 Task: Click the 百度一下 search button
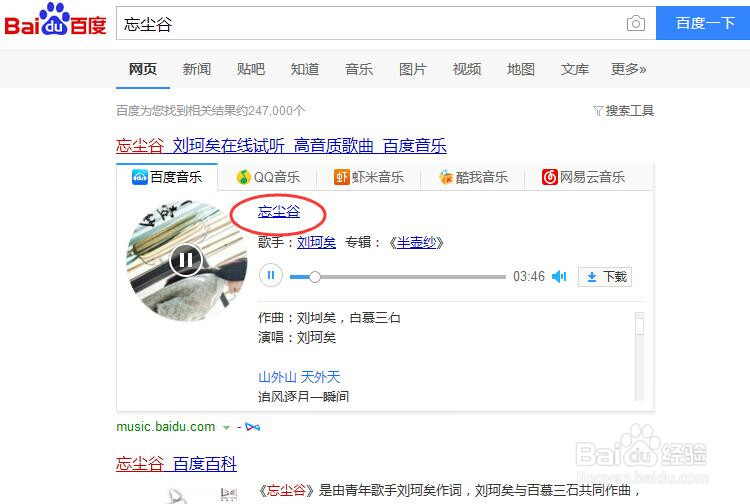[704, 23]
